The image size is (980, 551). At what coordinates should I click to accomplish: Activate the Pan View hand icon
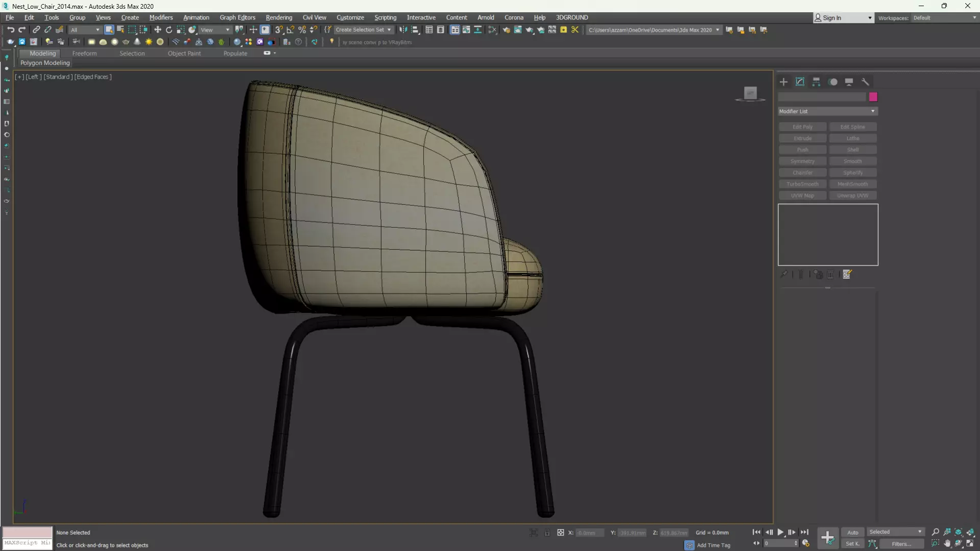point(947,544)
